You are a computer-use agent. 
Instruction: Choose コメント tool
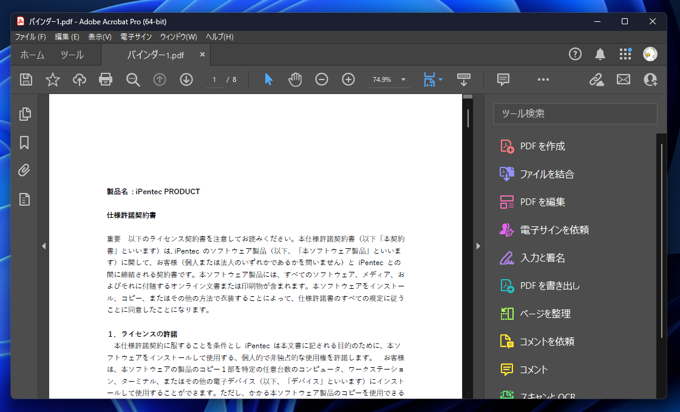[525, 369]
